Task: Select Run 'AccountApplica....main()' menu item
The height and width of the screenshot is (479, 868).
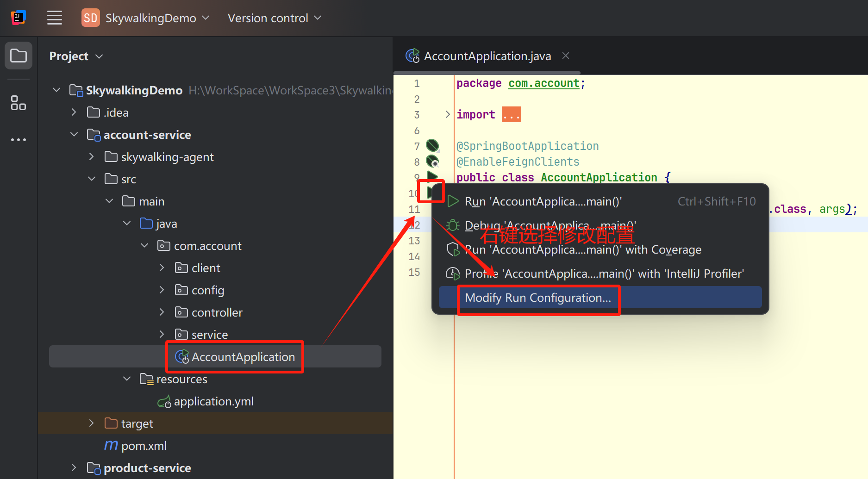Action: pos(600,201)
